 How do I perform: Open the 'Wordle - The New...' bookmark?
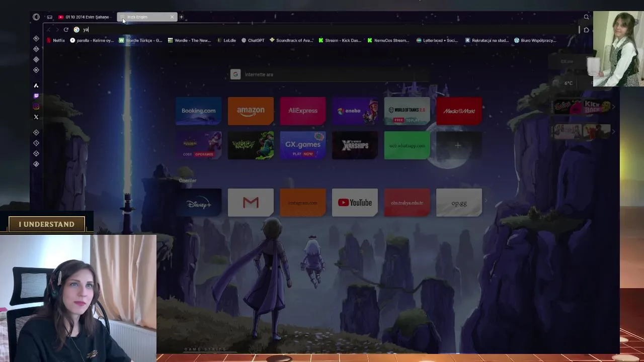189,40
